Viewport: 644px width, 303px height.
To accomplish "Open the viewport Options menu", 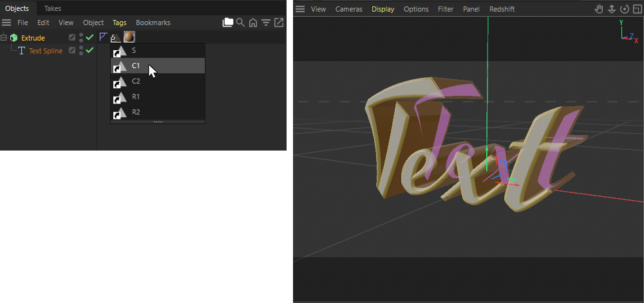I will [x=416, y=9].
